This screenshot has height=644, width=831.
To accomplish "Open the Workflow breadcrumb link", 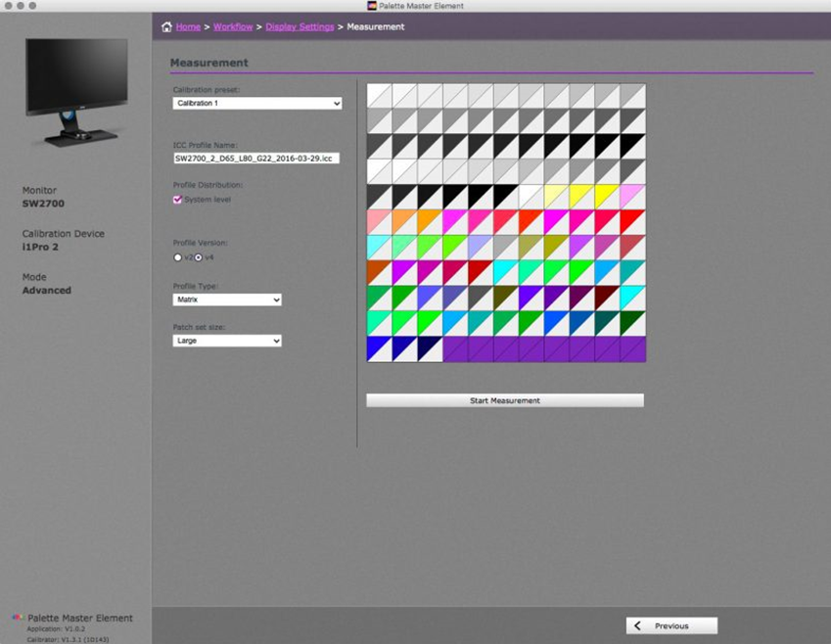I will pos(233,27).
